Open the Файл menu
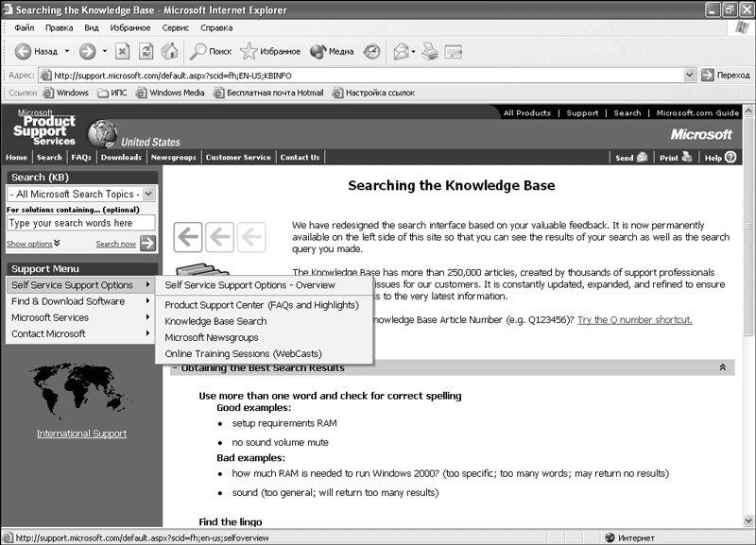The image size is (756, 545). (25, 28)
